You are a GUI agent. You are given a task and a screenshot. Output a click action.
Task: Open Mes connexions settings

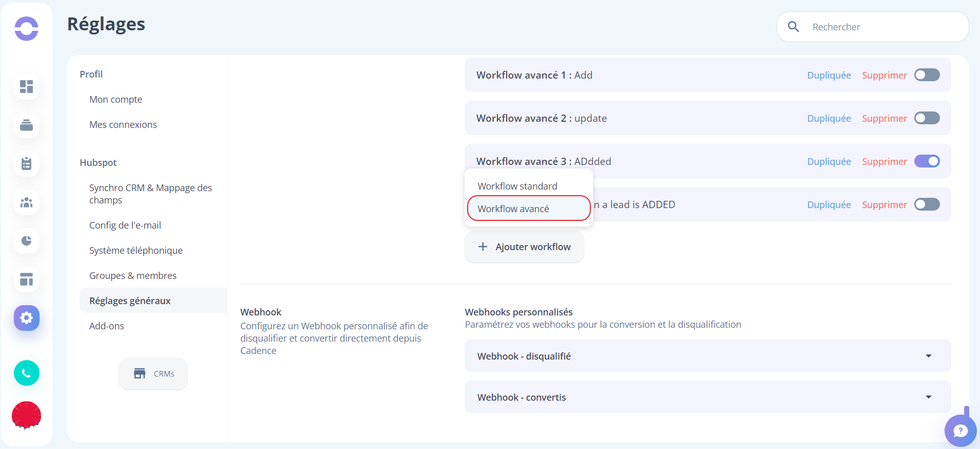click(x=123, y=124)
